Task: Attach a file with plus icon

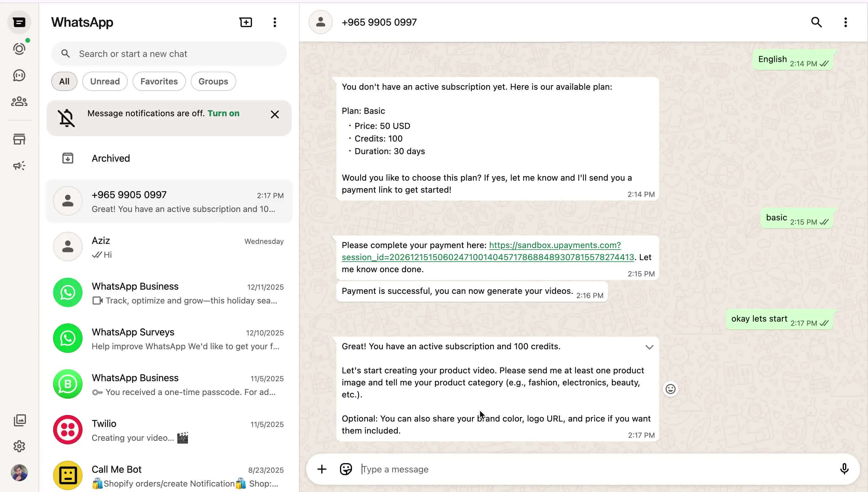Action: tap(322, 469)
